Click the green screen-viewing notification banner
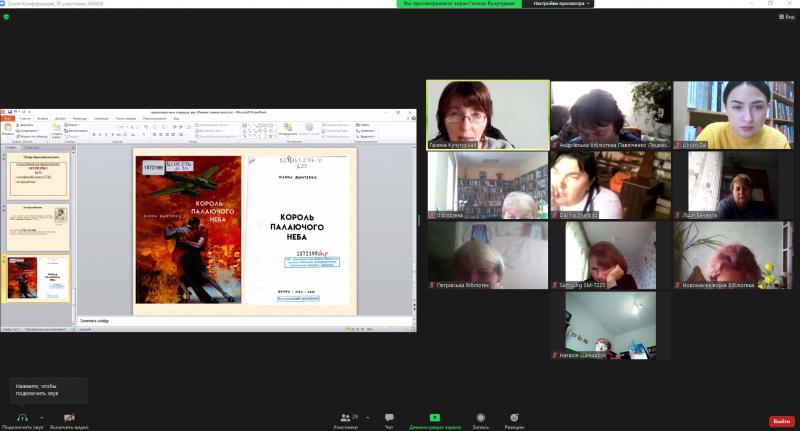The height and width of the screenshot is (431, 800). (459, 4)
